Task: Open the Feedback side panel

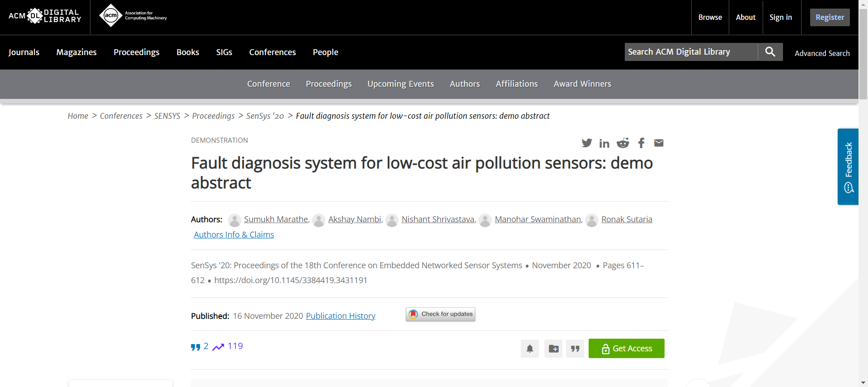Action: pos(848,167)
